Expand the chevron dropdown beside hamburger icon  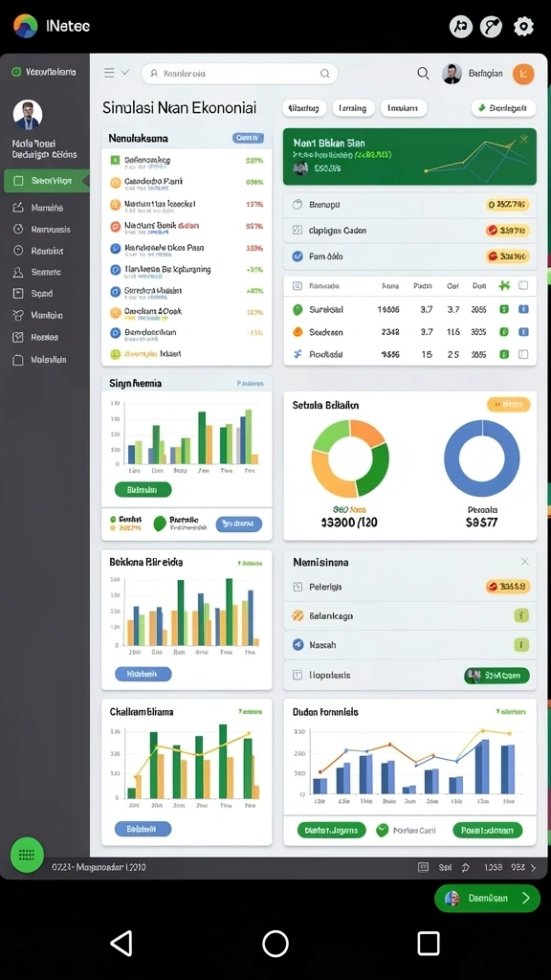pos(125,73)
